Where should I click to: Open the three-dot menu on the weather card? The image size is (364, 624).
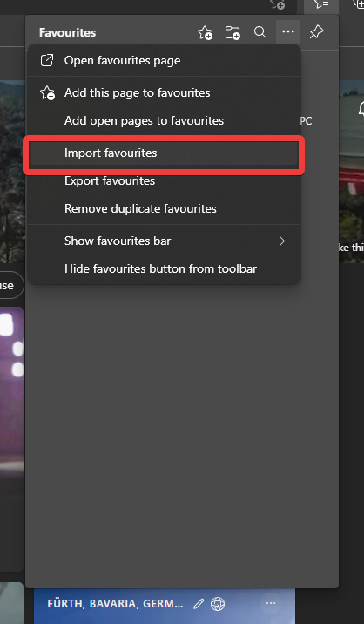coord(271,603)
